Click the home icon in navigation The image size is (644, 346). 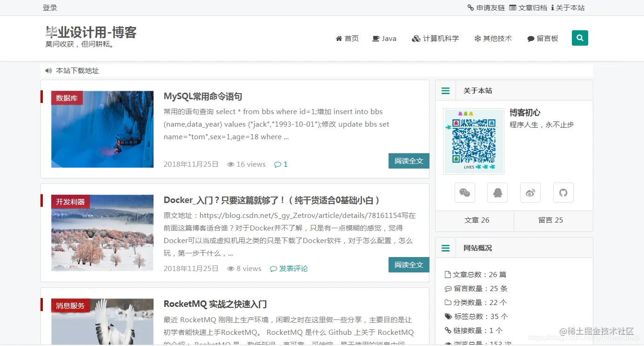click(x=339, y=39)
